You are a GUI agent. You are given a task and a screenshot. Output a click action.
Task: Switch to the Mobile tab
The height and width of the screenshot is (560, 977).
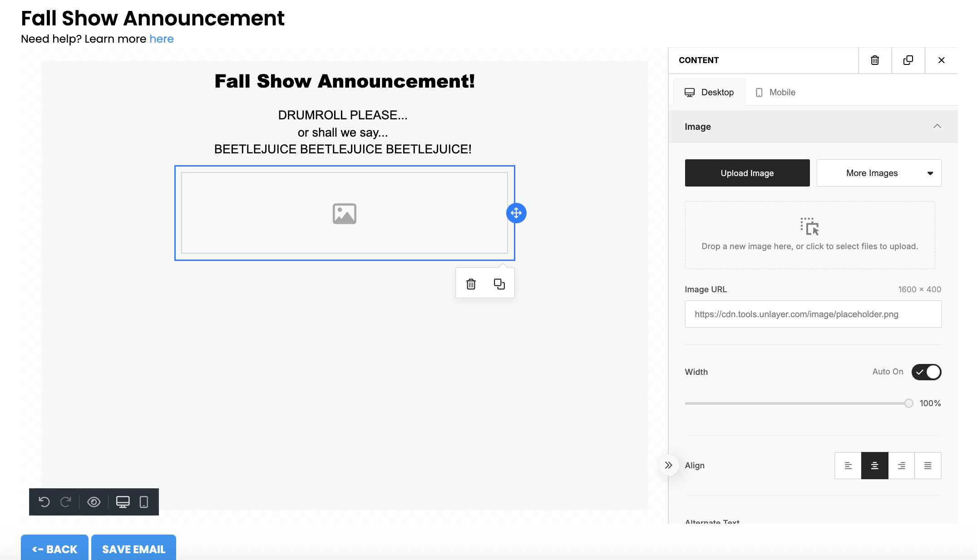[775, 93]
